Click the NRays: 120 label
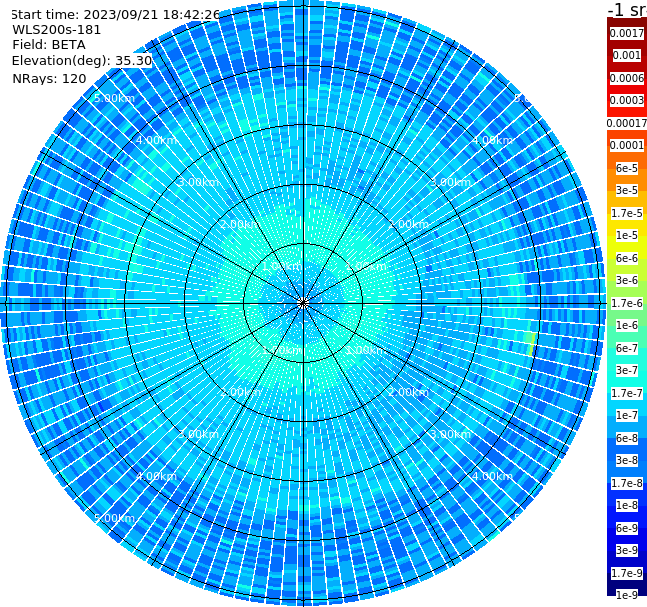Screen dimensions: 647x607 click(x=49, y=78)
